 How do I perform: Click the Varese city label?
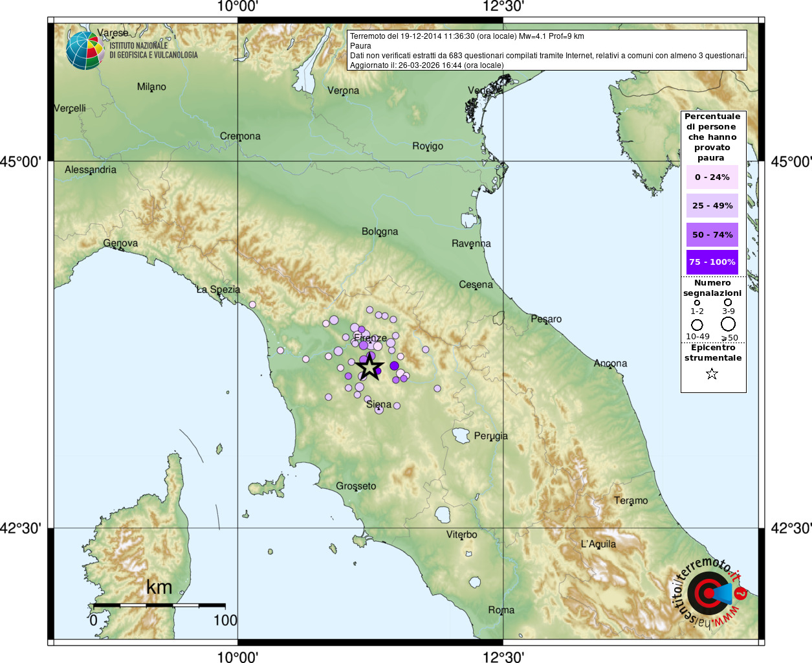113,33
